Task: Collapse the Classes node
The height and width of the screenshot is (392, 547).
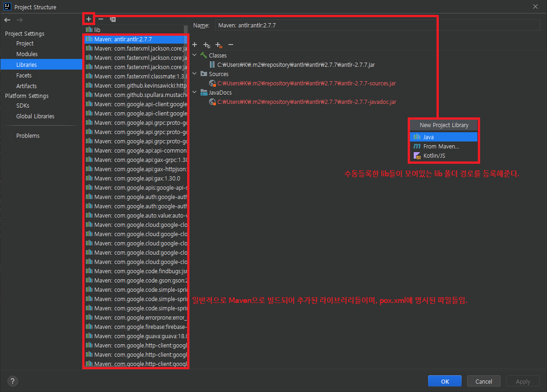Action: (x=195, y=55)
